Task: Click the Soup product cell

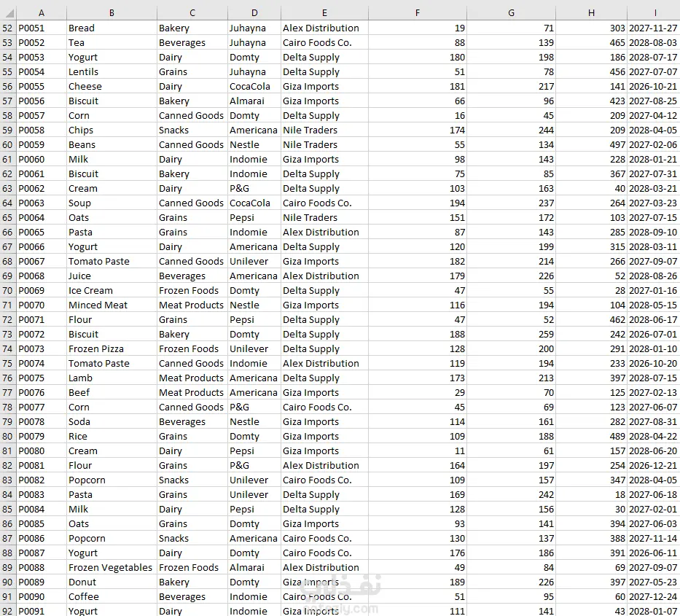Action: tap(112, 203)
